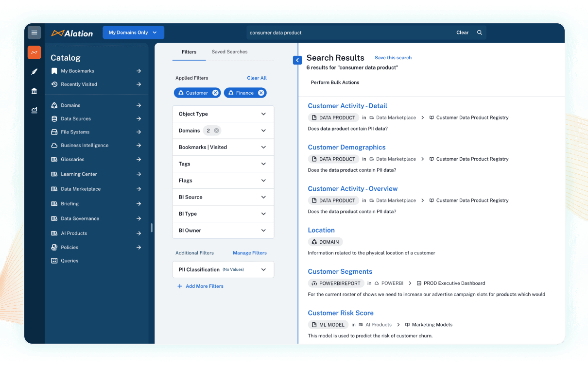Viewport: 588px width, 366px height.
Task: Remove the Customer applied filter chip
Action: (215, 93)
